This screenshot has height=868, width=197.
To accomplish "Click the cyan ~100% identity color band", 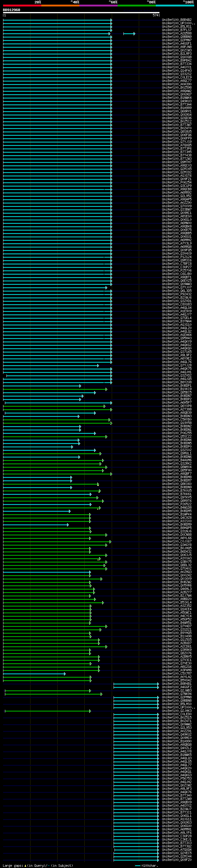I will pos(175,6).
